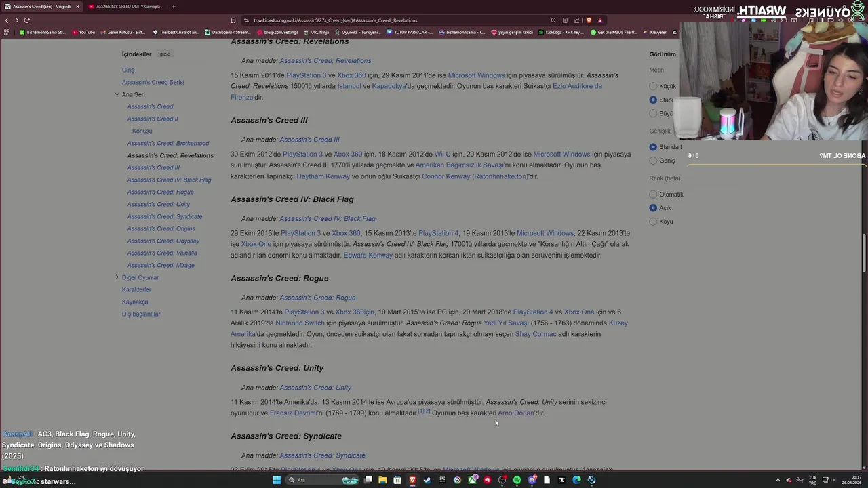Open clock and date in system tray
868x488 pixels.
tap(852, 480)
